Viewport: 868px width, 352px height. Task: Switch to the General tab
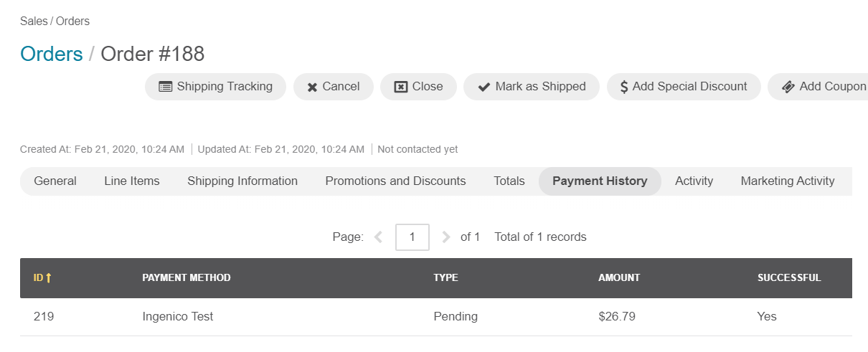[x=55, y=181]
